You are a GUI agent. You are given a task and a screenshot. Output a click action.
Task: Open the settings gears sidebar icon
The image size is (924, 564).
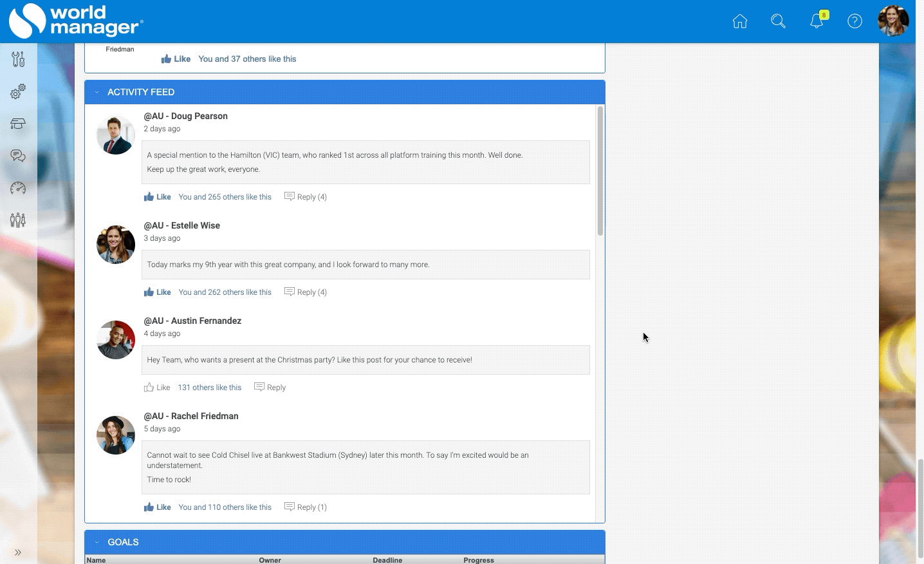pos(18,92)
